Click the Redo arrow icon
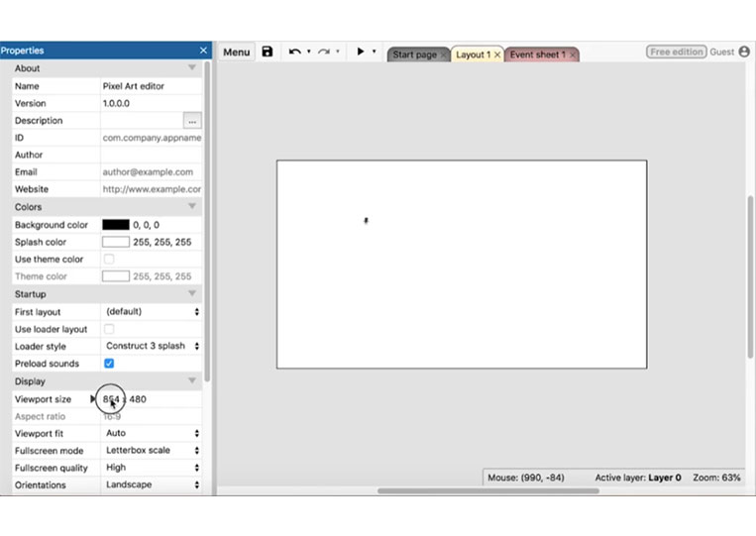Screen dimensions: 756x536 tap(324, 52)
